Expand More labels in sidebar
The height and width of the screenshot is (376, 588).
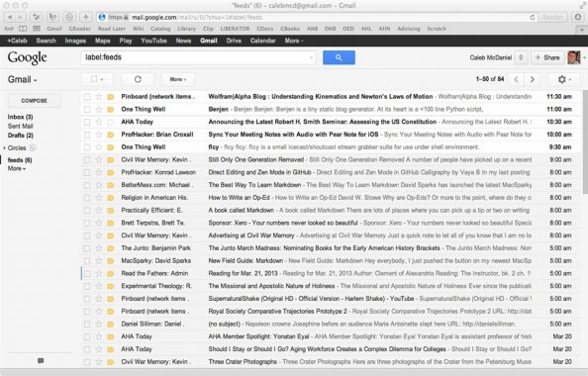pos(17,168)
